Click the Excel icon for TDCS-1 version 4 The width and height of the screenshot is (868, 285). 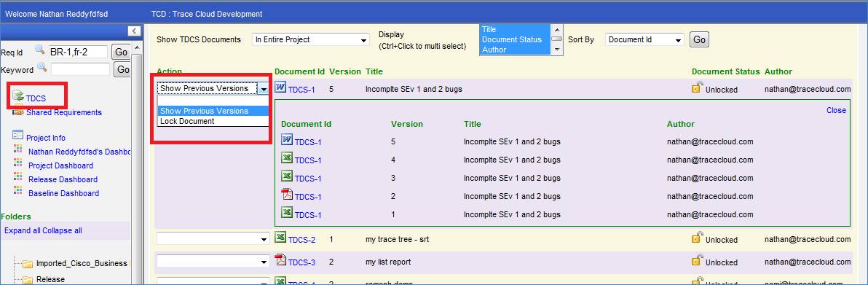[x=288, y=159]
